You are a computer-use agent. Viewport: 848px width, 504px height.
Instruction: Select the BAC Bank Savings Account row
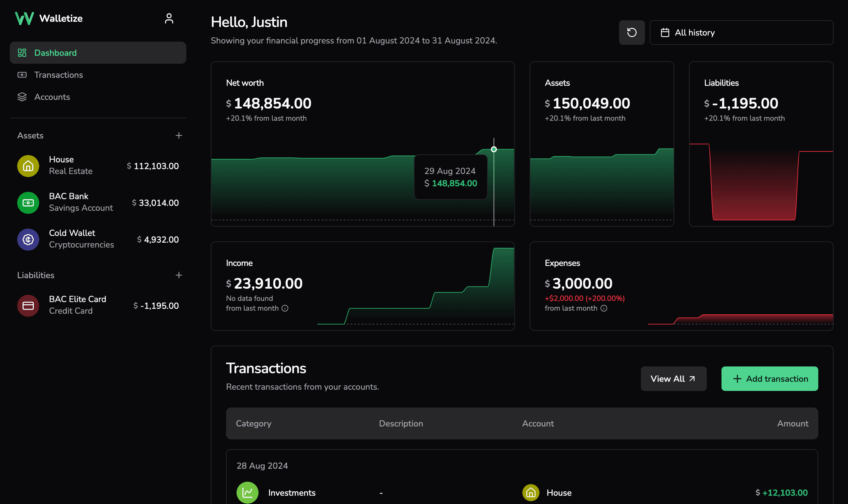click(x=98, y=203)
